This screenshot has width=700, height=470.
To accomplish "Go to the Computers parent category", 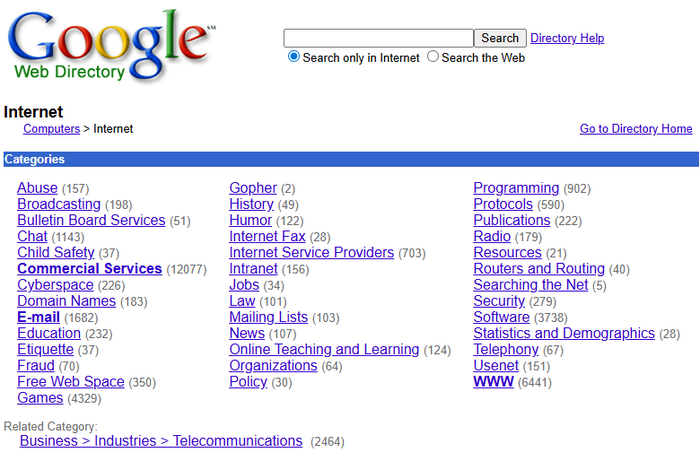I will tap(51, 129).
